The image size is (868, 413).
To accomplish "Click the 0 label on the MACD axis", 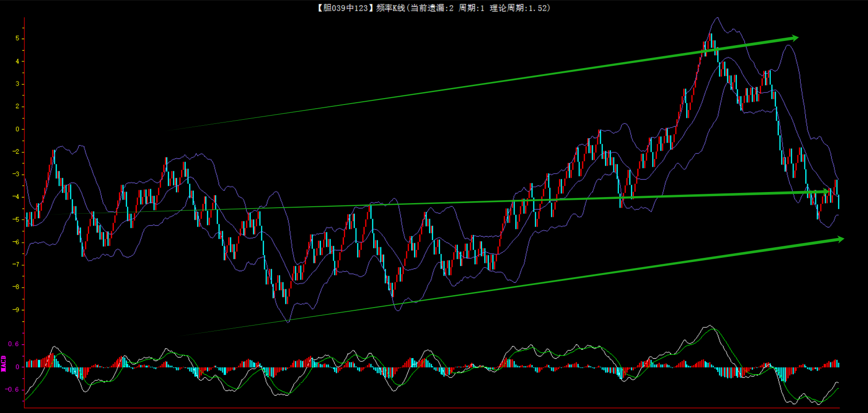I will click(17, 367).
